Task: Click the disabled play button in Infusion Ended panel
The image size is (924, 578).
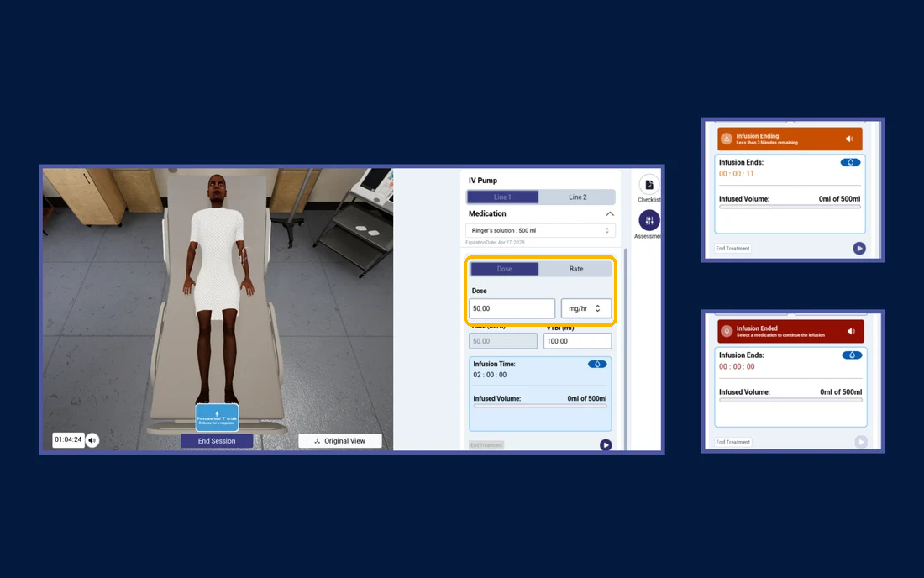Action: click(x=861, y=442)
